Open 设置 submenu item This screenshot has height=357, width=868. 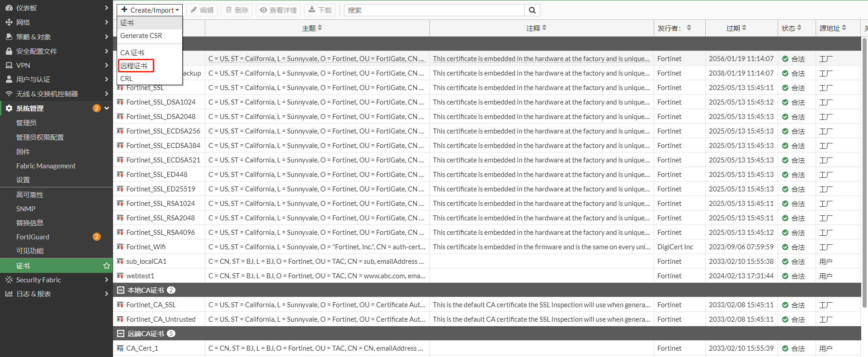pos(56,180)
